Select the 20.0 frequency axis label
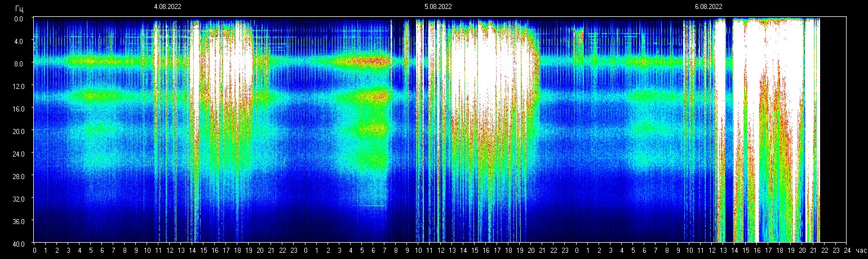 click(17, 131)
